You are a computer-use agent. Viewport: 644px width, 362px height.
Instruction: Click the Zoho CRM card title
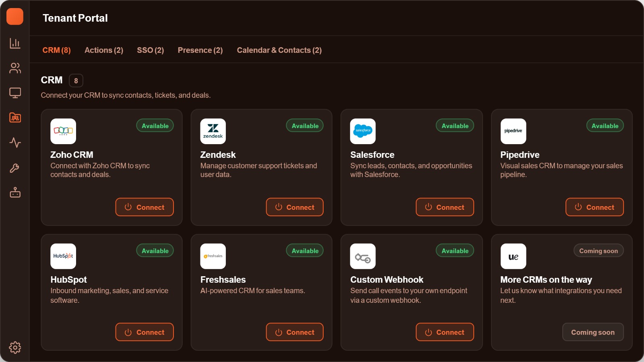coord(72,155)
